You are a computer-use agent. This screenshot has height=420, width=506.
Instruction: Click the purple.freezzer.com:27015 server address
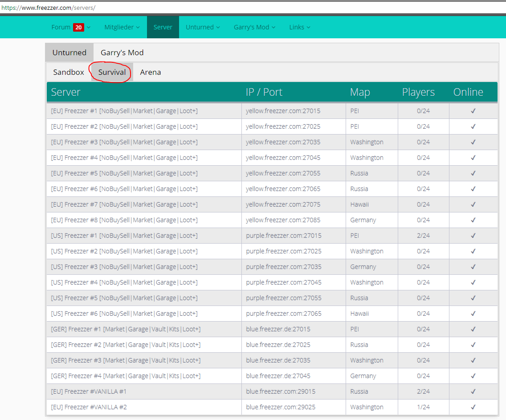click(283, 236)
